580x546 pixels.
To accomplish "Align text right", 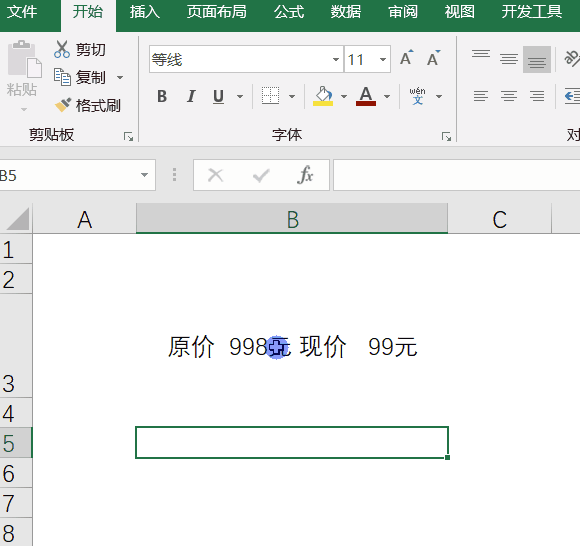I will click(x=537, y=96).
